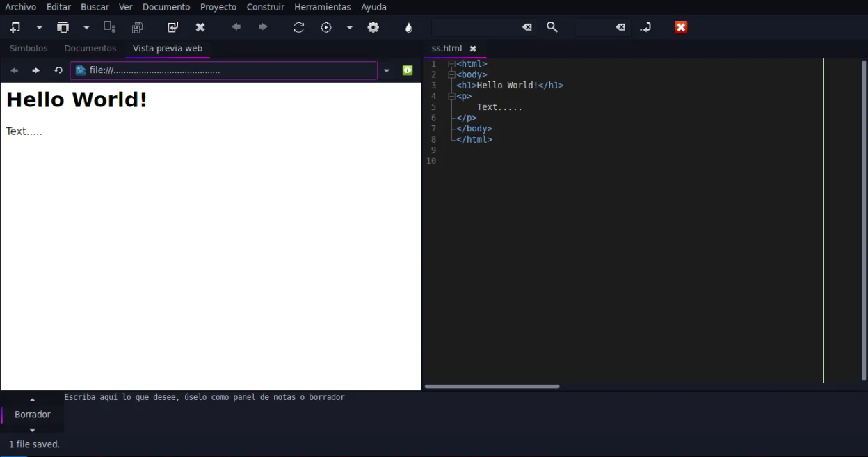The height and width of the screenshot is (457, 868).
Task: Open the New file template dropdown arrow
Action: [x=39, y=28]
